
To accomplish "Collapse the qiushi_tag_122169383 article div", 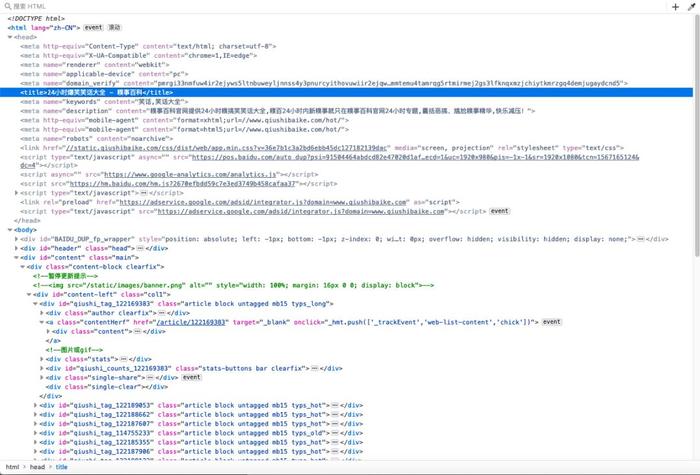I will [35, 304].
